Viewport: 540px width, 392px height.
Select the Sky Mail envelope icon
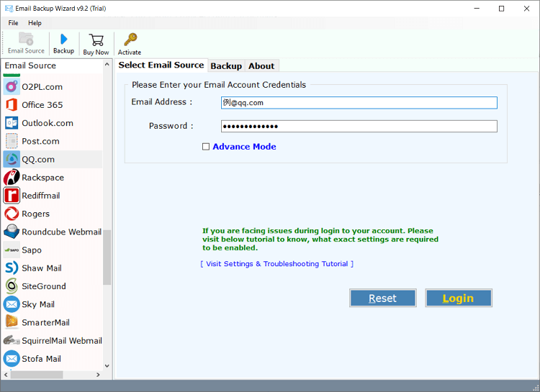(x=12, y=304)
